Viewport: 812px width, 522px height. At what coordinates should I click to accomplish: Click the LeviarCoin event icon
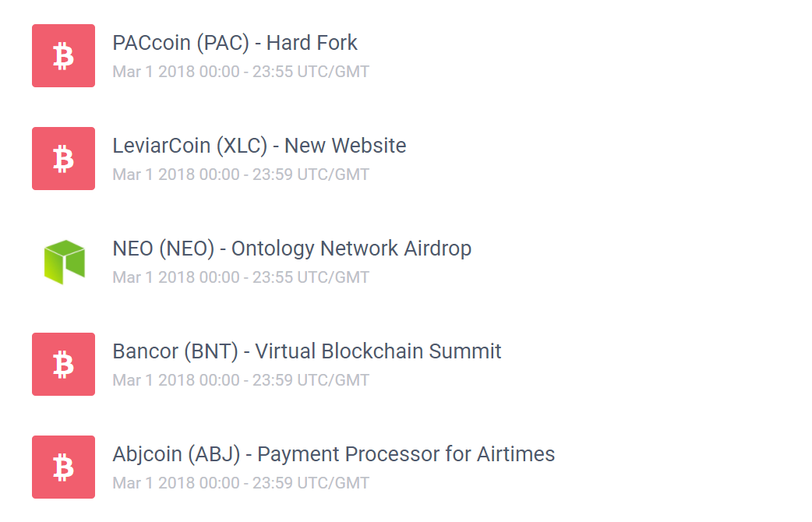[x=63, y=158]
